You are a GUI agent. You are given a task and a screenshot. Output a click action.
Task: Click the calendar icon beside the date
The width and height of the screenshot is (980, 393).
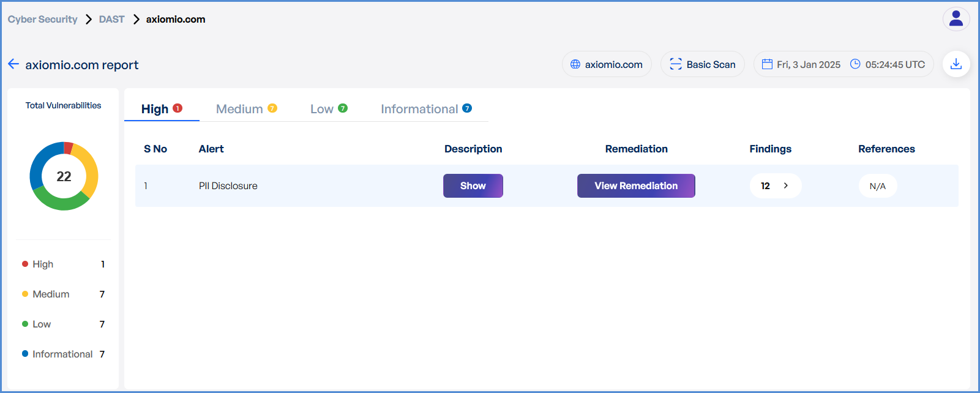pyautogui.click(x=767, y=64)
